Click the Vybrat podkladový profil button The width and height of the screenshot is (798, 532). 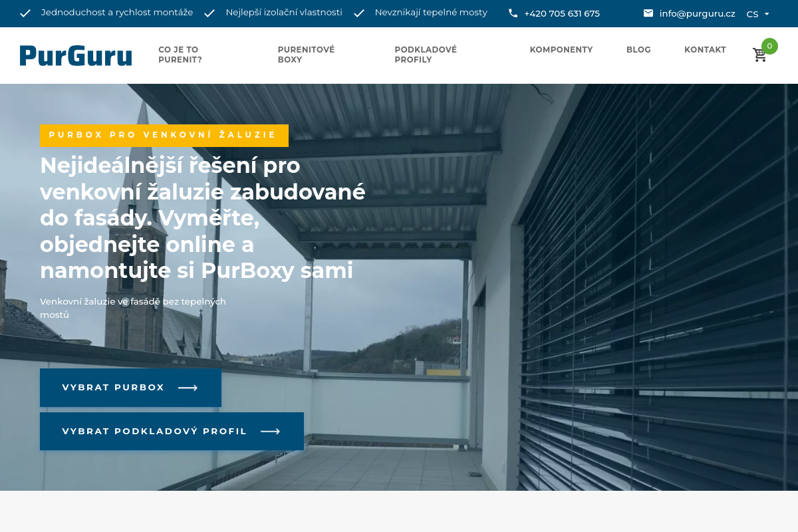tap(172, 432)
